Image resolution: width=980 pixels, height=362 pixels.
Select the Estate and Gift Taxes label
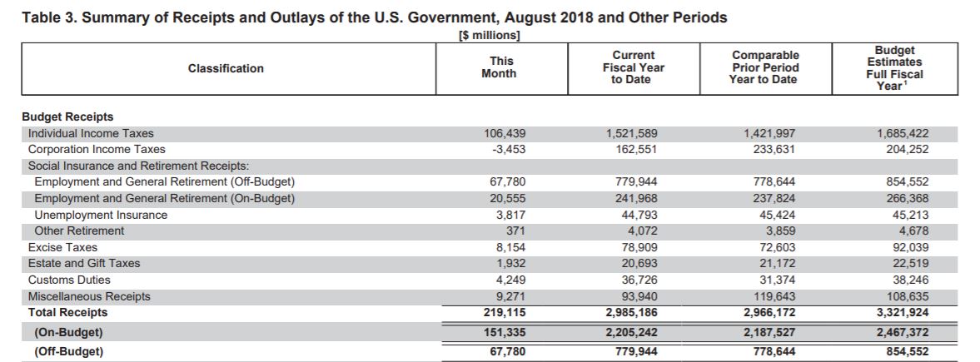[84, 263]
